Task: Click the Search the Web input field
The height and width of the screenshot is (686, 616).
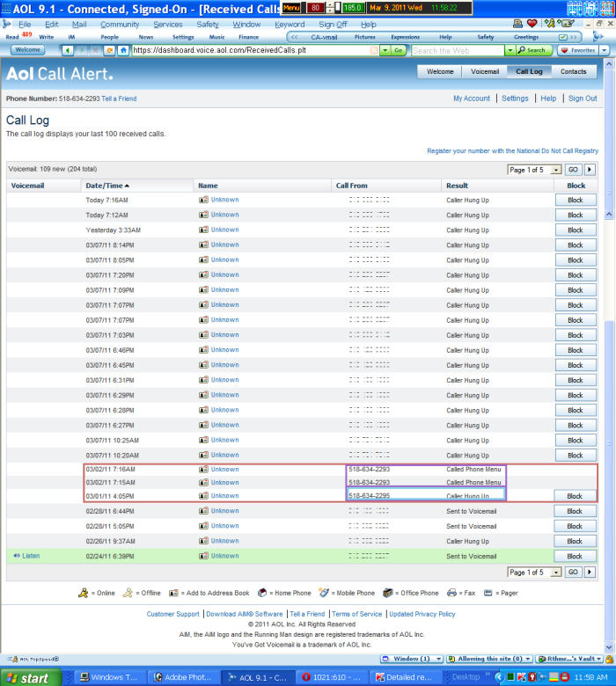Action: click(458, 50)
